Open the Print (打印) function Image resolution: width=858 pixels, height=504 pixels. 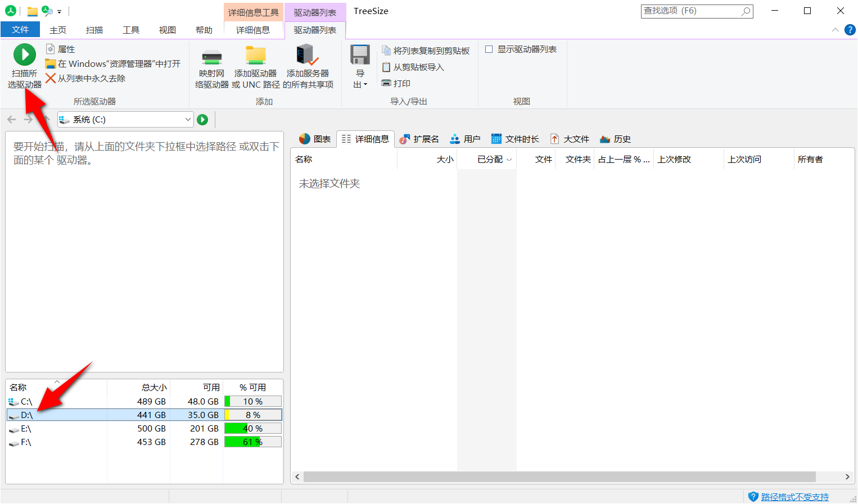click(x=400, y=83)
